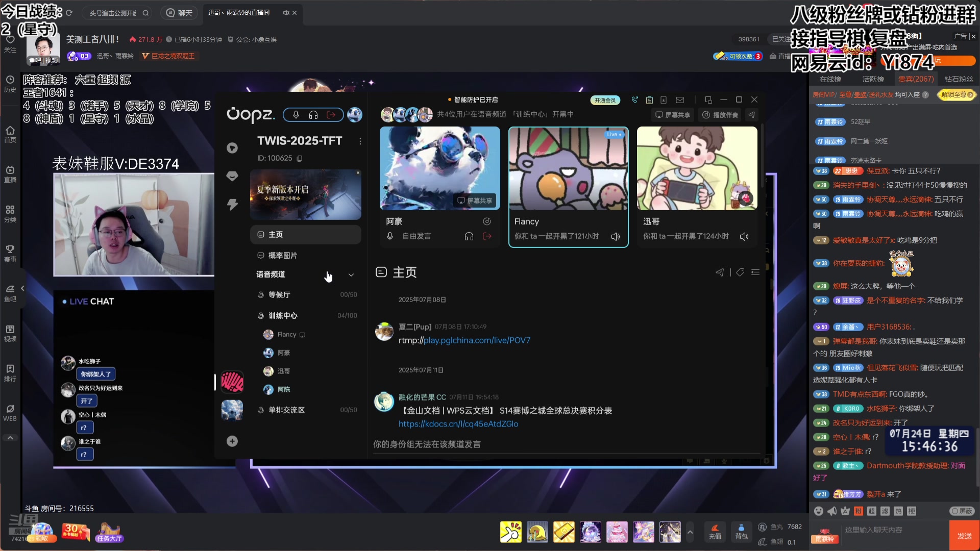980x551 pixels.
Task: Click the 播放伴奏 button
Action: click(720, 115)
